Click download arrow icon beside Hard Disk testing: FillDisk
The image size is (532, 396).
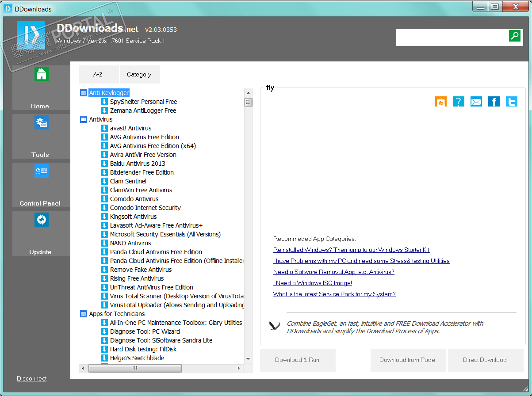tap(104, 349)
